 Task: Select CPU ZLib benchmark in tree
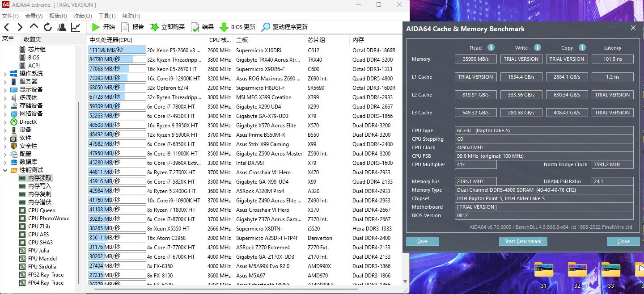[39, 226]
